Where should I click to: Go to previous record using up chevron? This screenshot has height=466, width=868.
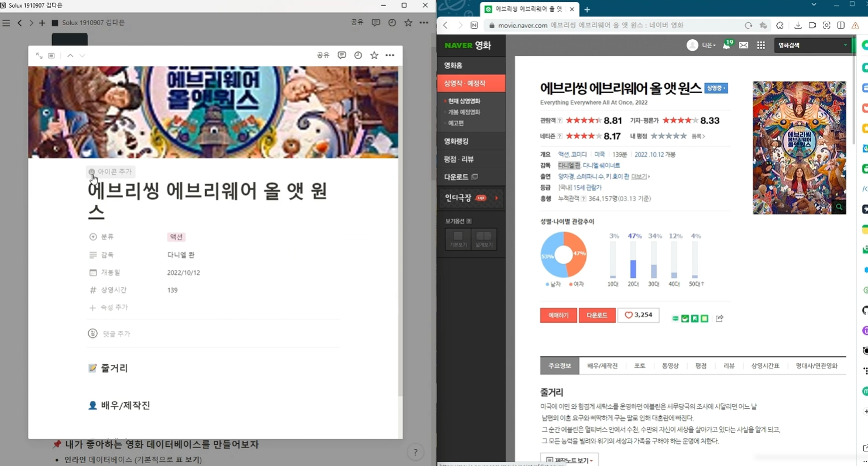pos(70,56)
